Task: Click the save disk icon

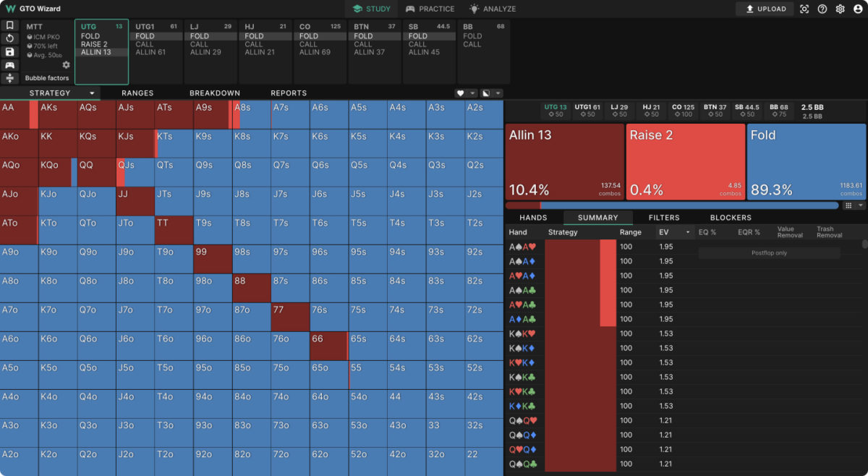Action: coord(10,52)
